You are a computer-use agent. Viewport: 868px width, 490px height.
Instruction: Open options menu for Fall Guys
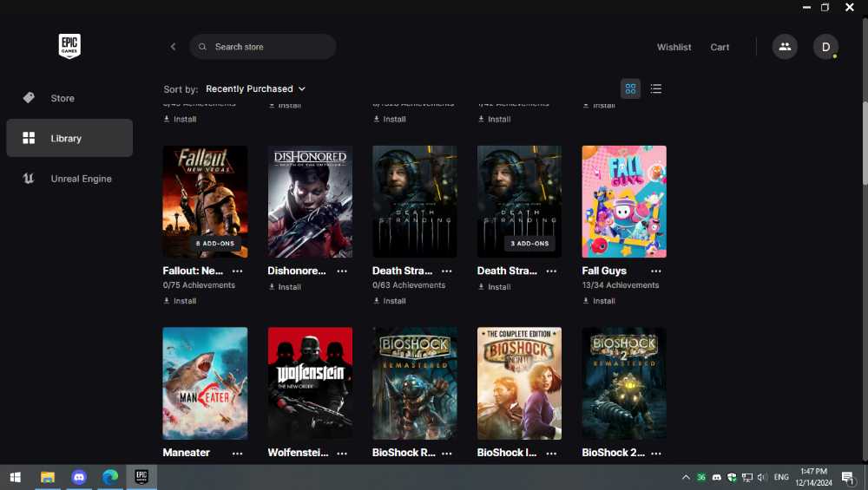point(656,271)
